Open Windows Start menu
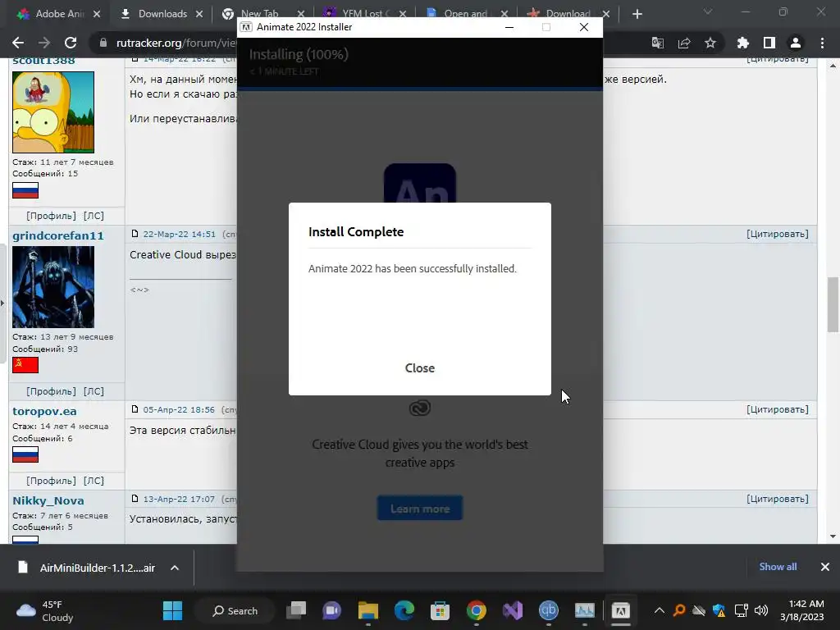 coord(172,610)
